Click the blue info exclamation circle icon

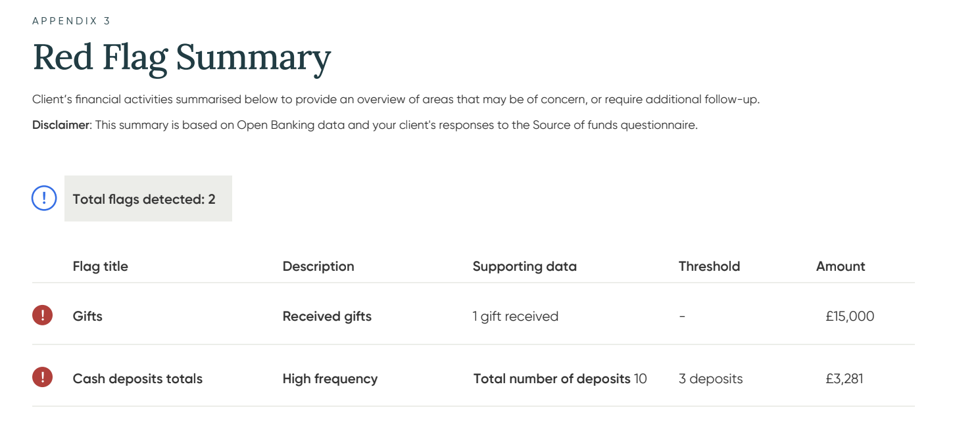point(44,198)
